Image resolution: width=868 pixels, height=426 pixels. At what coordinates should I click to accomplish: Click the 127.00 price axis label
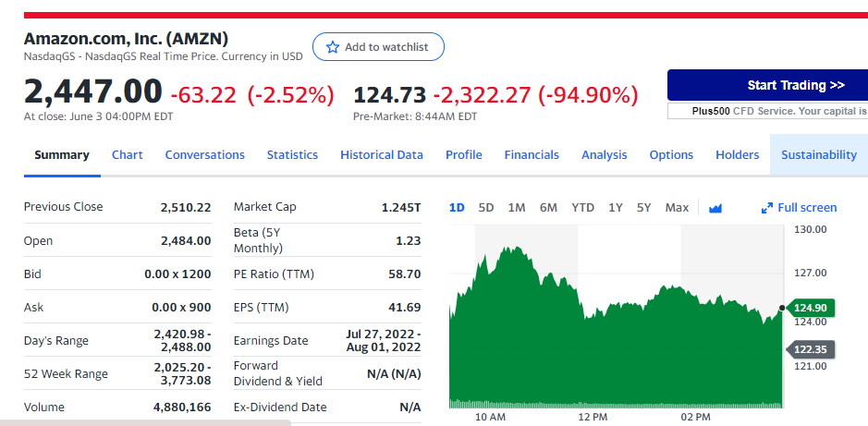coord(811,273)
